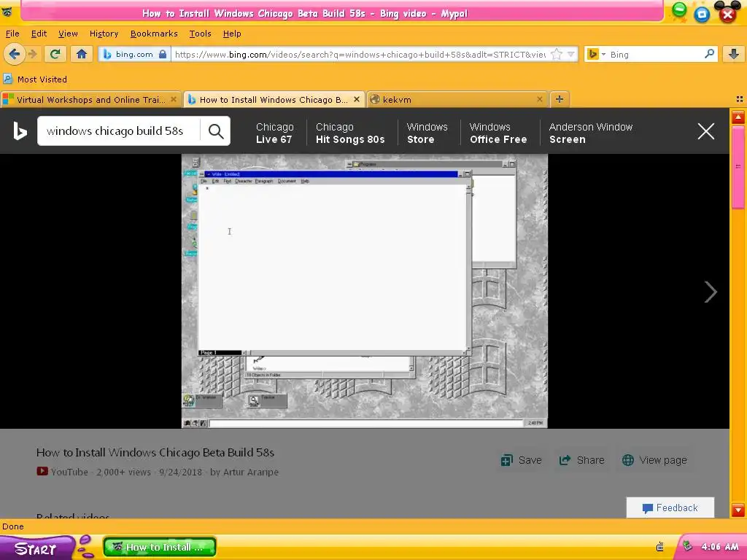This screenshot has width=747, height=560.
Task: Open the downloads arrow button
Action: point(734,54)
